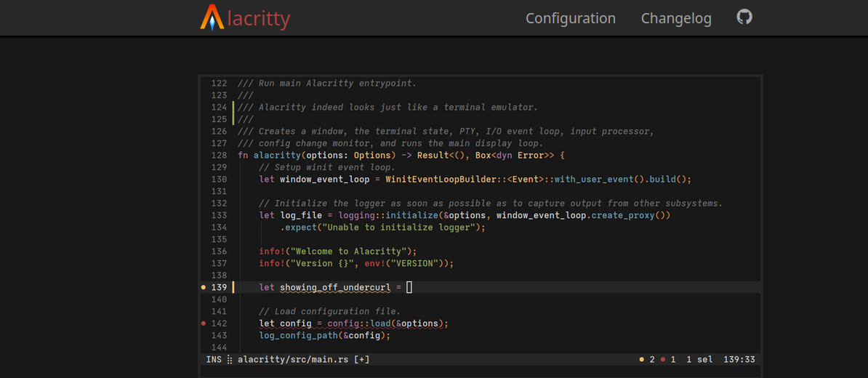Click the config::load call on line 142
The height and width of the screenshot is (378, 868).
click(x=358, y=323)
